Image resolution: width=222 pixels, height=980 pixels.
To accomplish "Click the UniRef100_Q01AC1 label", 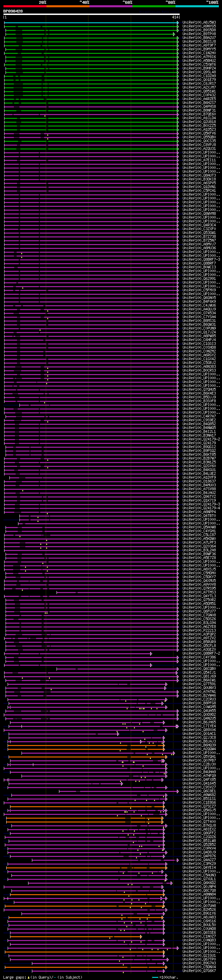I will pos(199,734).
